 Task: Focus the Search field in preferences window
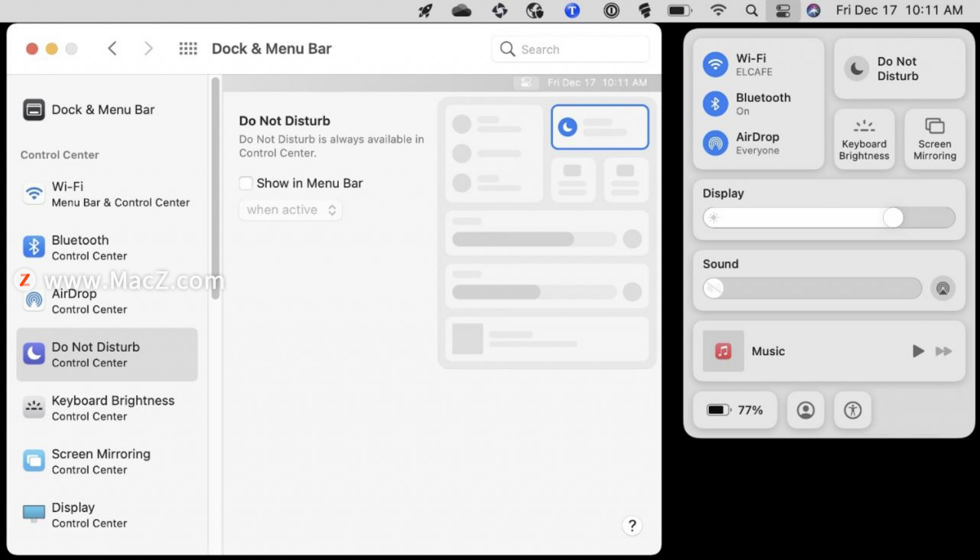570,49
